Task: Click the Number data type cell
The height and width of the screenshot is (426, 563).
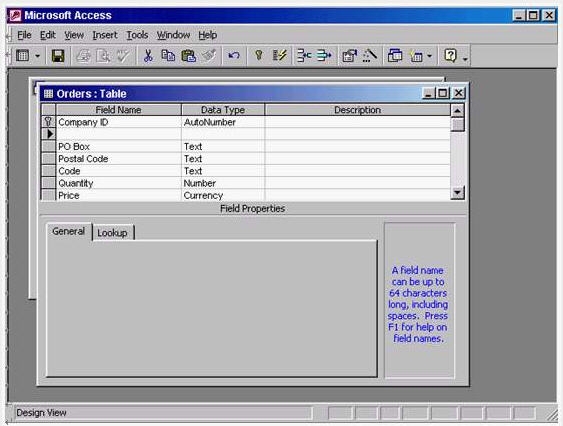Action: (223, 183)
